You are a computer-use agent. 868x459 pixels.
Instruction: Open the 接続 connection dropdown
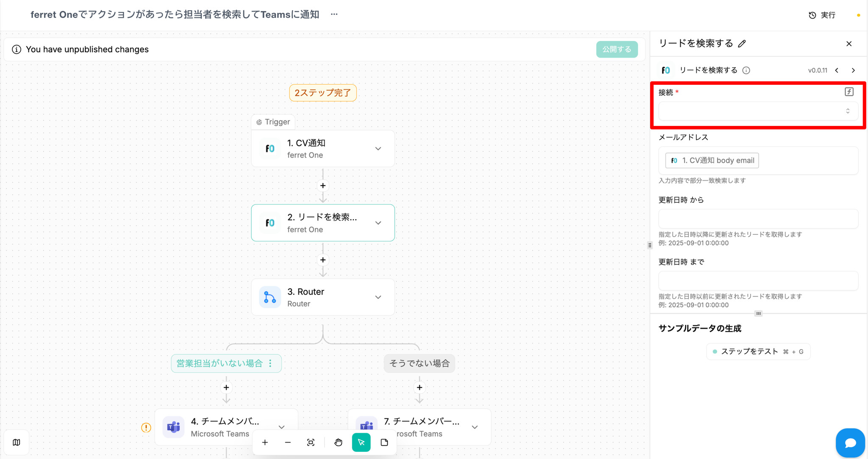pyautogui.click(x=758, y=111)
